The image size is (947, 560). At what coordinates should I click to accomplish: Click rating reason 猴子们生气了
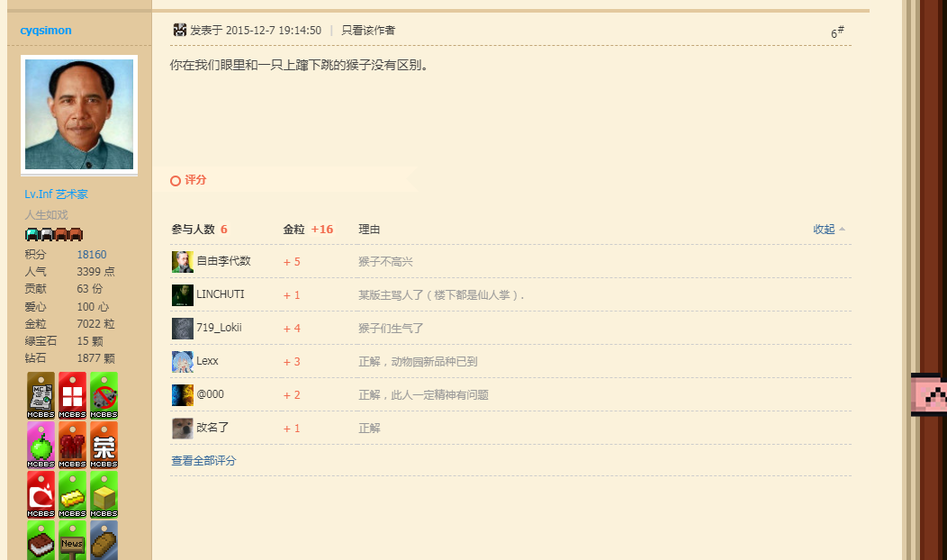[x=391, y=328]
